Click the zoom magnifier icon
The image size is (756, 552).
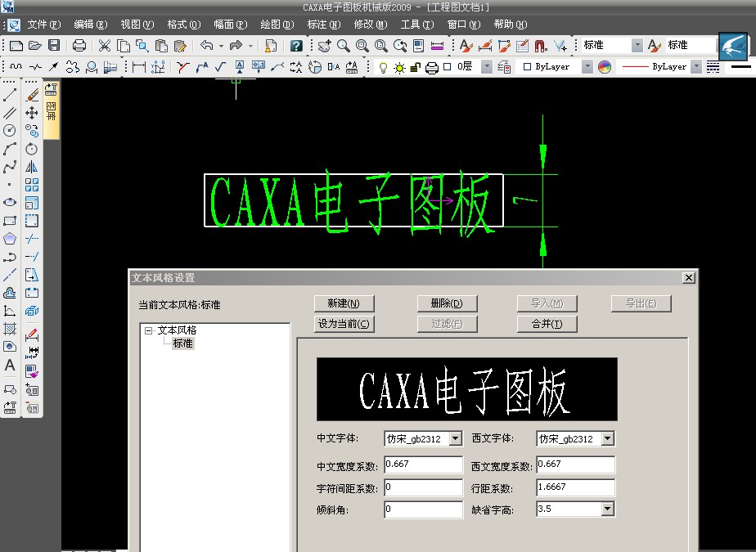coord(344,45)
